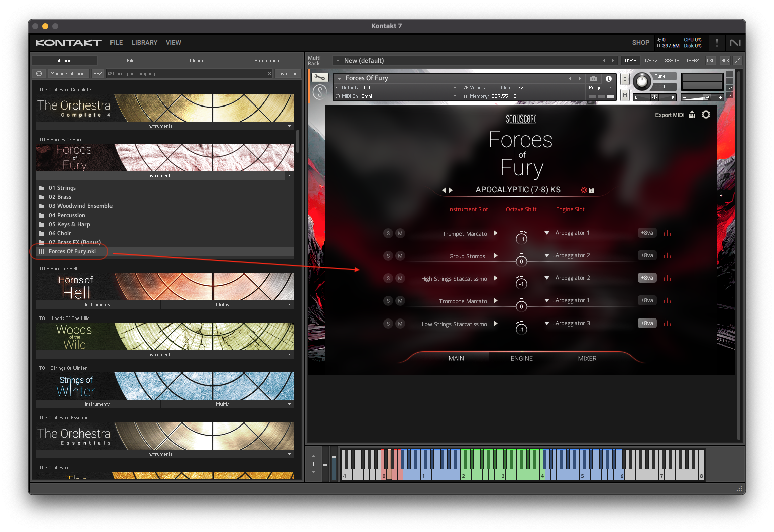The image size is (774, 532).
Task: Open the Forces of Fury settings gear
Action: pyautogui.click(x=706, y=115)
